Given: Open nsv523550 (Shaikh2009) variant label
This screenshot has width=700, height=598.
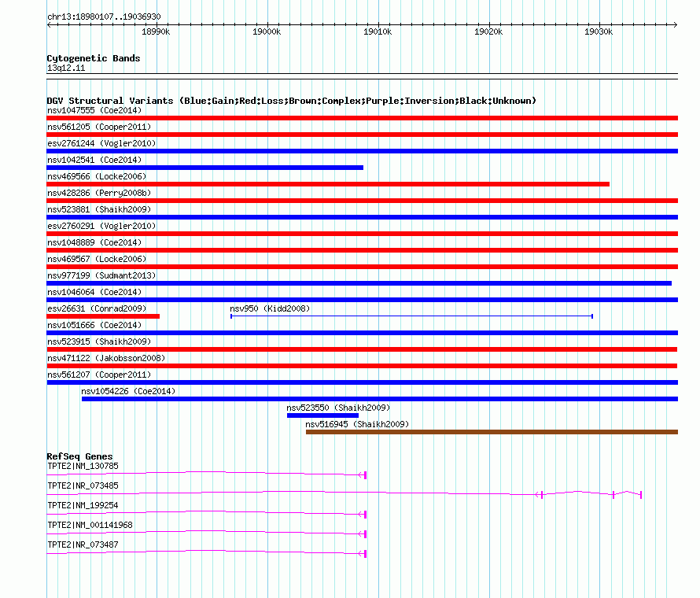Looking at the screenshot, I should (x=338, y=408).
